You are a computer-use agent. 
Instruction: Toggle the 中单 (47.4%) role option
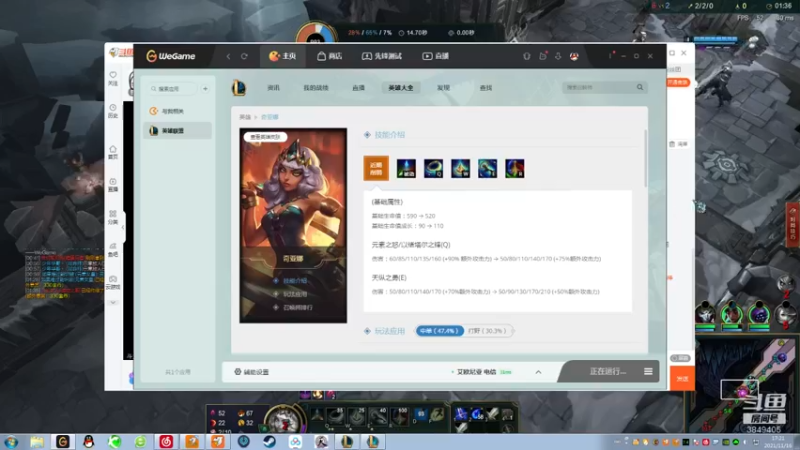(x=439, y=331)
